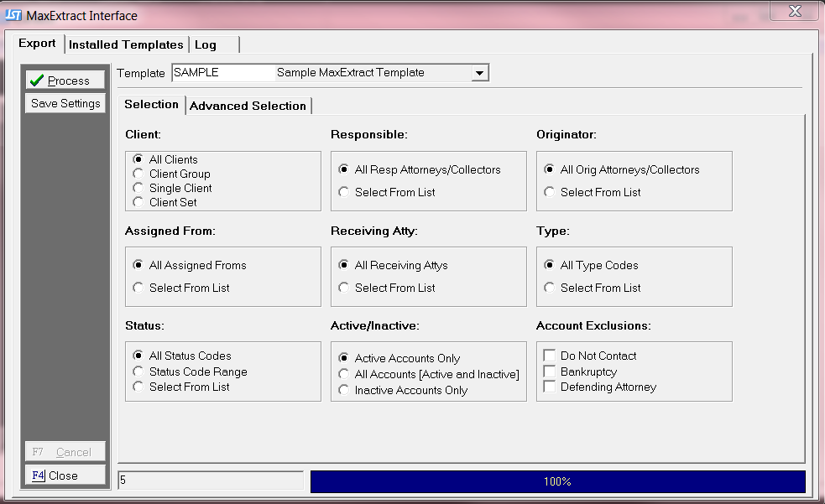Click the Save Settings button
The width and height of the screenshot is (825, 504).
pos(65,103)
